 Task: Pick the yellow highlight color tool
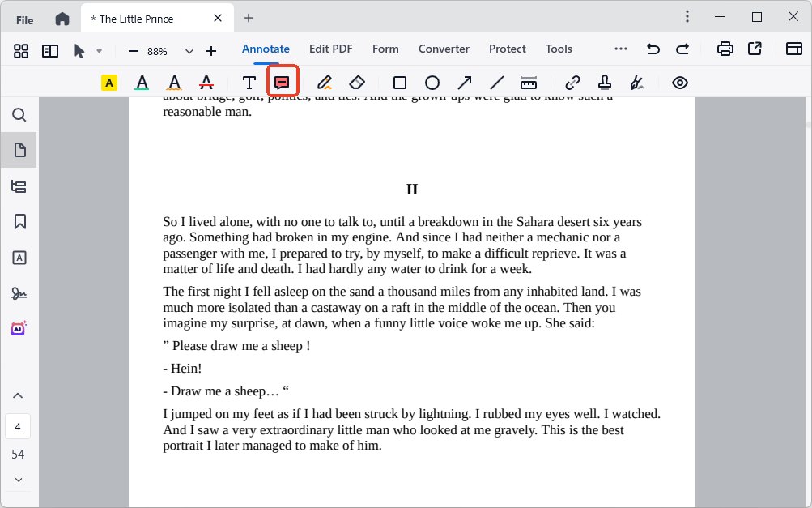tap(109, 82)
